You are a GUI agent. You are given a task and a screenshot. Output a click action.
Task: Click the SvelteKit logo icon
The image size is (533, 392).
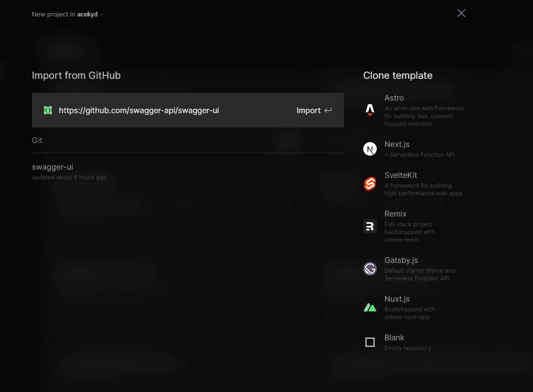tap(370, 184)
